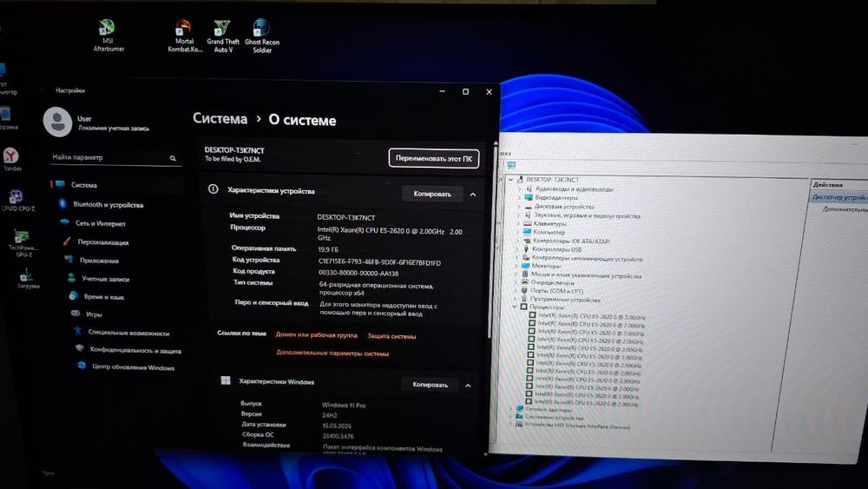868x489 pixels.
Task: Click product code 00330-80000-00000-AA138
Action: pos(358,273)
